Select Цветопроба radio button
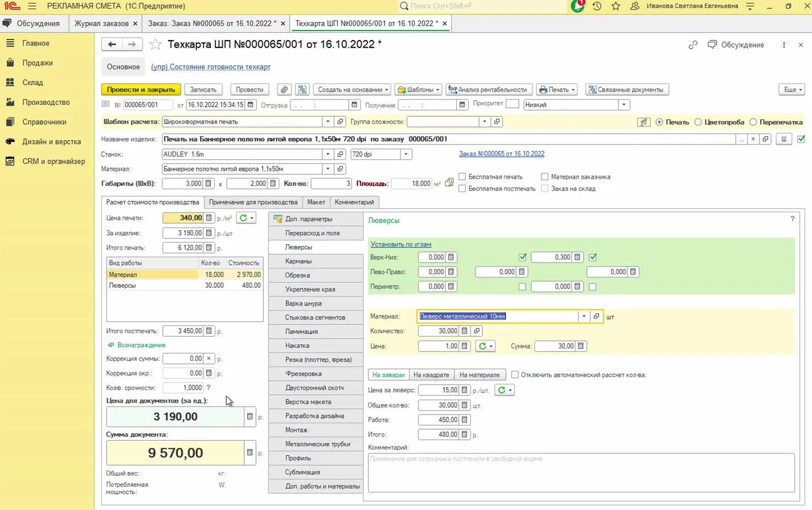 click(x=698, y=122)
